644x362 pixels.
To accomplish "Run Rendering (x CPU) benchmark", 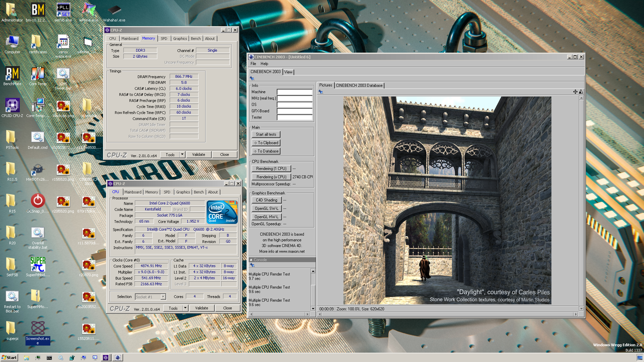I will click(271, 177).
